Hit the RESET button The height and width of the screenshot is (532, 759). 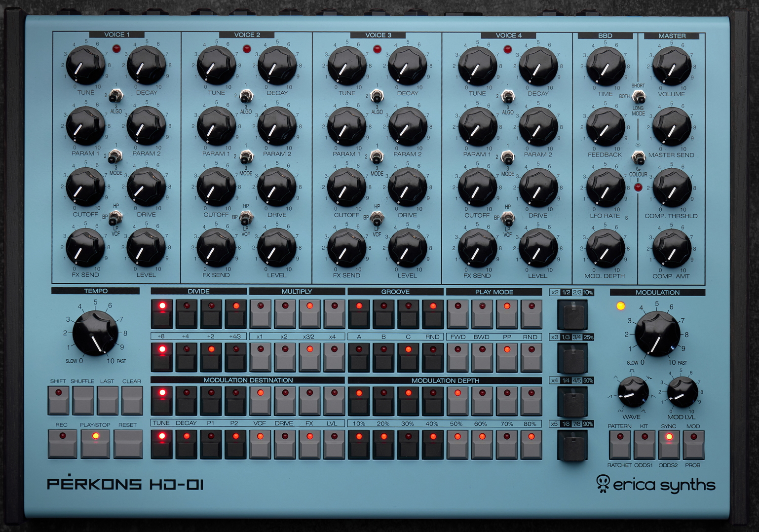tap(128, 443)
